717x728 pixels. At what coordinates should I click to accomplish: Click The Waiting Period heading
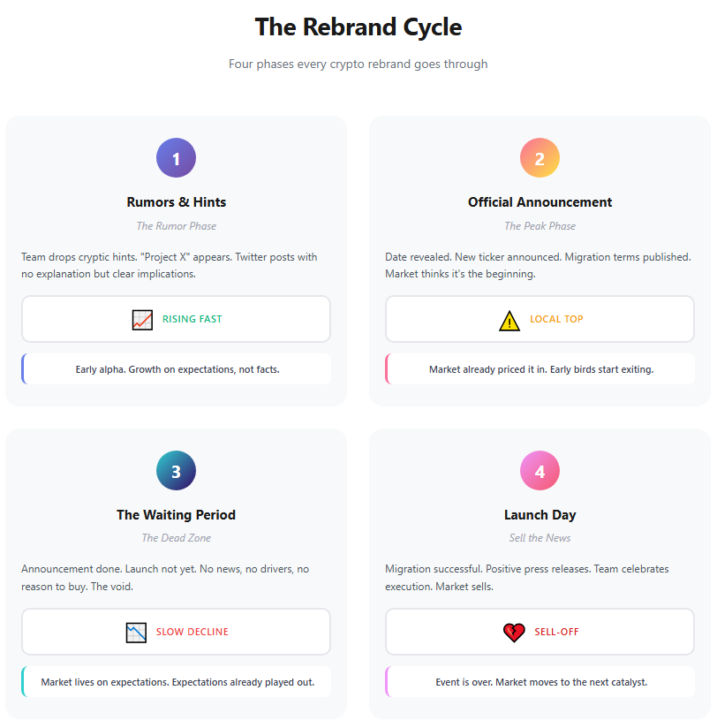click(x=176, y=515)
